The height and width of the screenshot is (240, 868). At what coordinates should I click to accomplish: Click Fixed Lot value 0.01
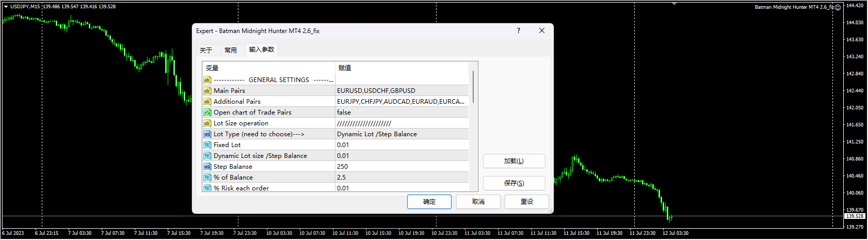(x=402, y=145)
